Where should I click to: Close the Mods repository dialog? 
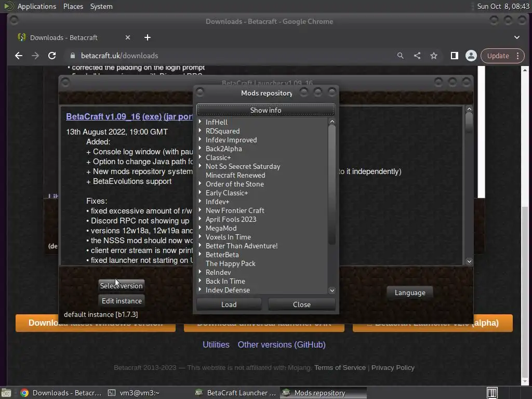pyautogui.click(x=302, y=304)
